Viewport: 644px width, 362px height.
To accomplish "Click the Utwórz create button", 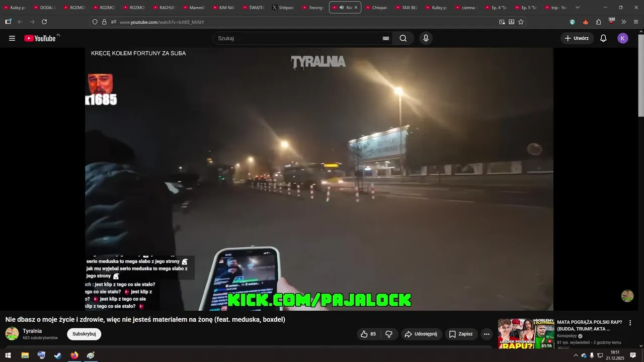I will 577,38.
